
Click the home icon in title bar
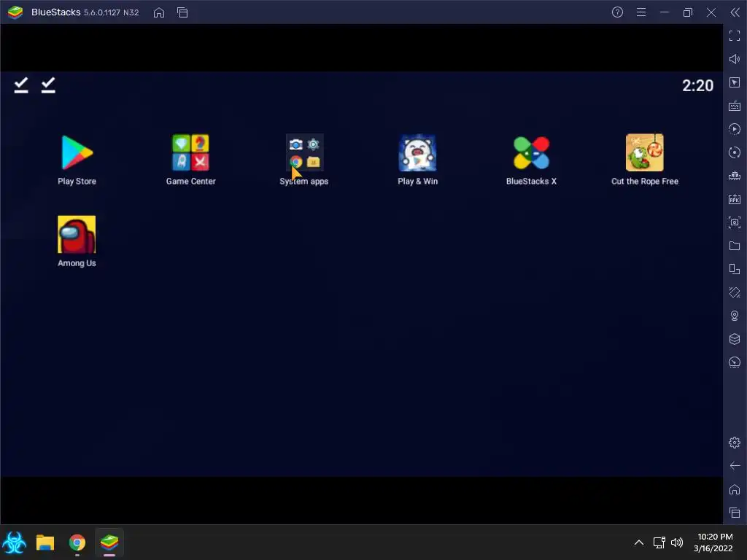[x=159, y=12]
